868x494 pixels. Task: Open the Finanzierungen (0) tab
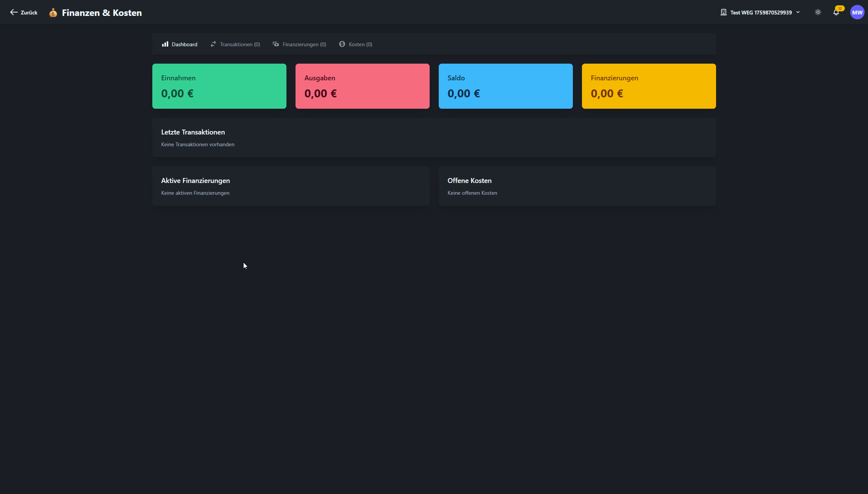(304, 44)
